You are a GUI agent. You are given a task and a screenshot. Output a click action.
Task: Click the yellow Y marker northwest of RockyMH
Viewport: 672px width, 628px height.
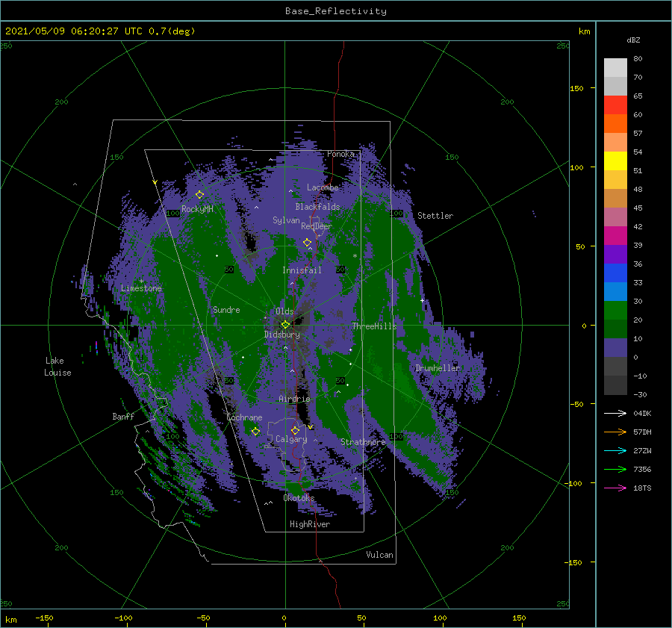pyautogui.click(x=155, y=182)
